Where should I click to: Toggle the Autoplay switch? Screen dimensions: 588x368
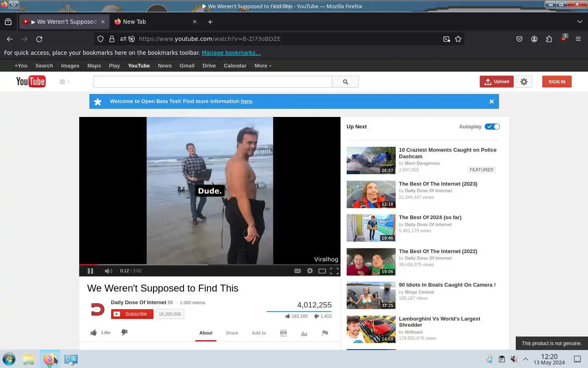[492, 126]
